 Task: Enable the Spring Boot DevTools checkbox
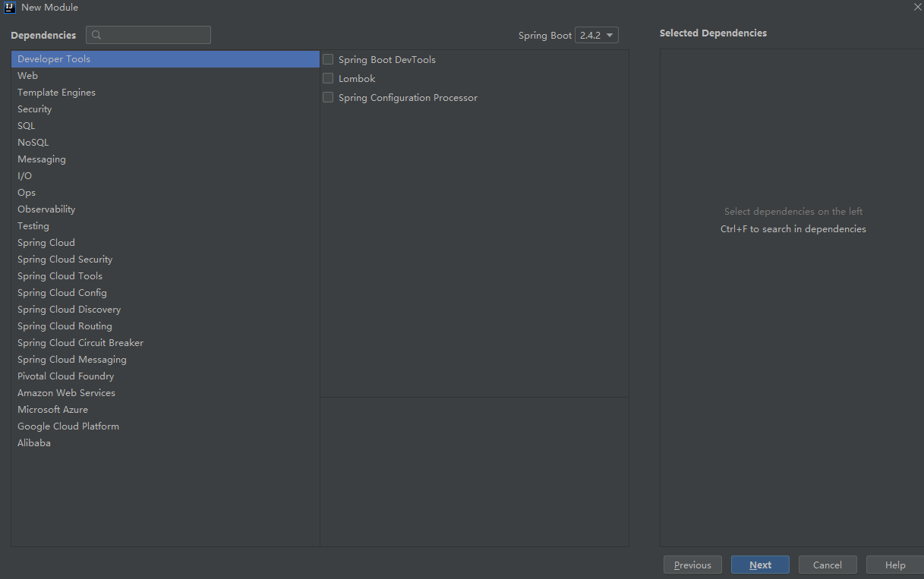coord(328,59)
